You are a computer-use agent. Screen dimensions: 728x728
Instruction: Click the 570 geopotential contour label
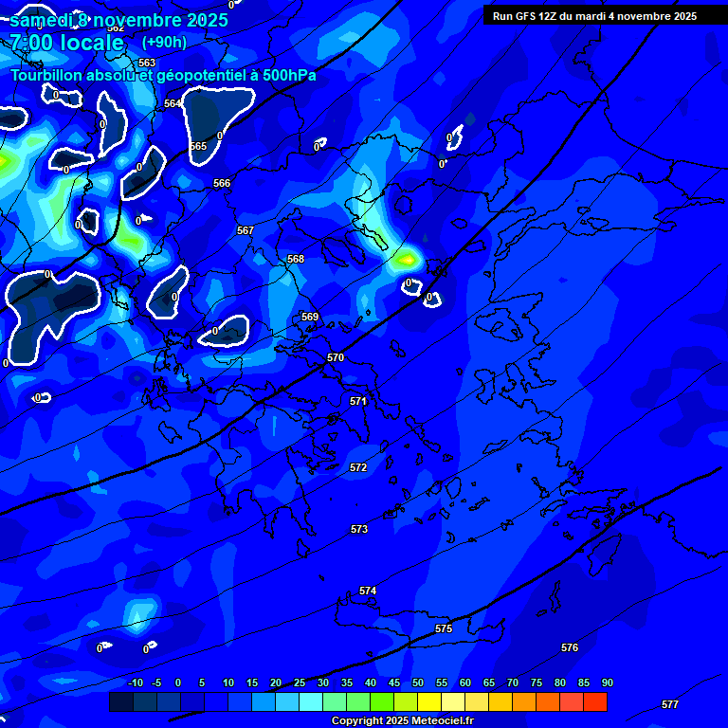(x=336, y=357)
